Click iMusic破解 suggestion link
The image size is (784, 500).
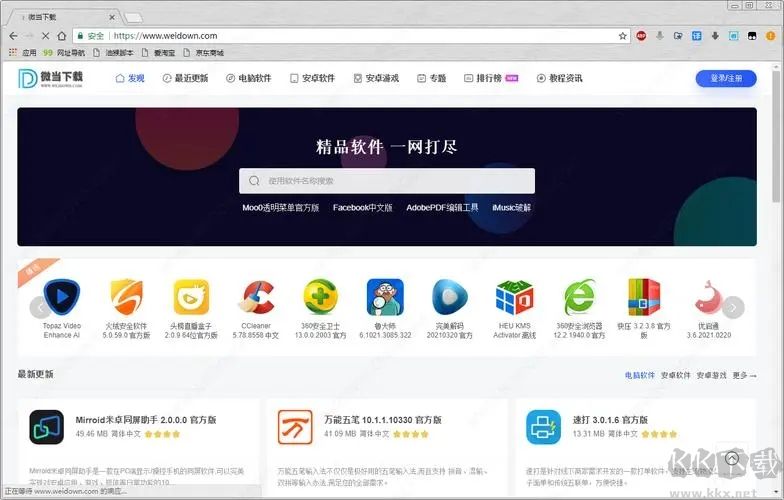511,208
